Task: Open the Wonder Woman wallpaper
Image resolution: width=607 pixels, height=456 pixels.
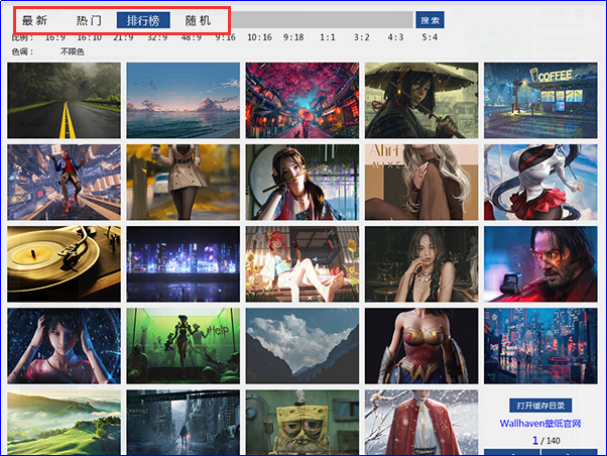Action: (x=422, y=346)
